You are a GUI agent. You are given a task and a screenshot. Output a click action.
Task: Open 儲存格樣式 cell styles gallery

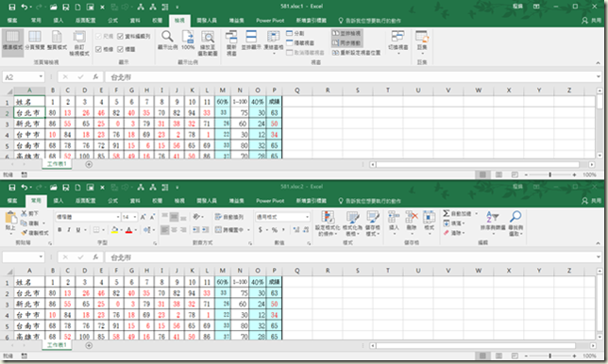click(x=372, y=223)
